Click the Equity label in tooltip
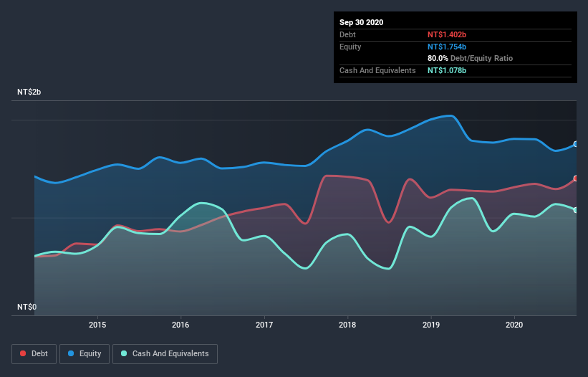Viewport: 588px width, 377px height. coord(350,47)
